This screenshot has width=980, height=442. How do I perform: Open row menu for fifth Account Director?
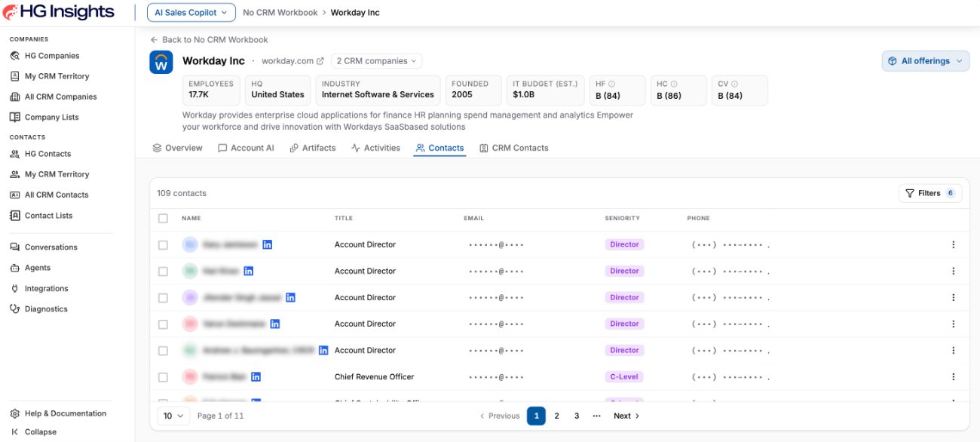[953, 350]
